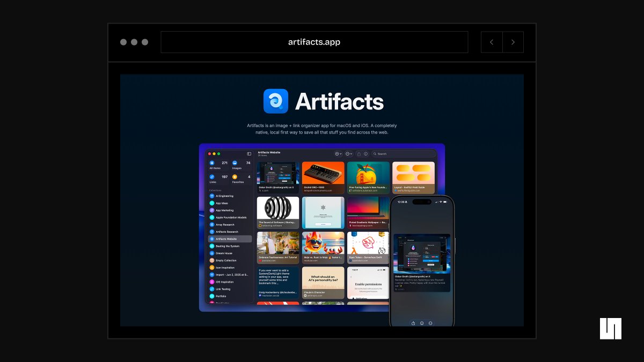
Task: Open the more options ellipsis dropdown
Action: pos(349,154)
